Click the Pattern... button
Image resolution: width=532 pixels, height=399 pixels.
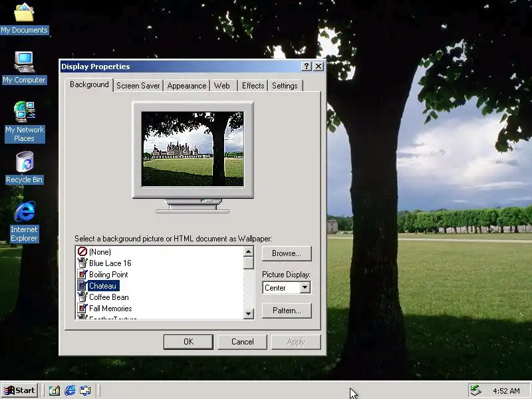point(287,311)
